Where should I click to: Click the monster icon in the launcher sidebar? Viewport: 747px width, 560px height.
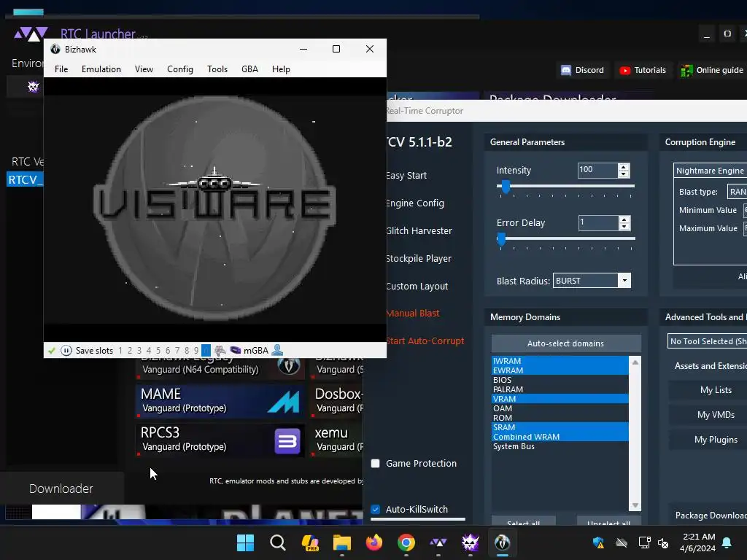tap(33, 86)
